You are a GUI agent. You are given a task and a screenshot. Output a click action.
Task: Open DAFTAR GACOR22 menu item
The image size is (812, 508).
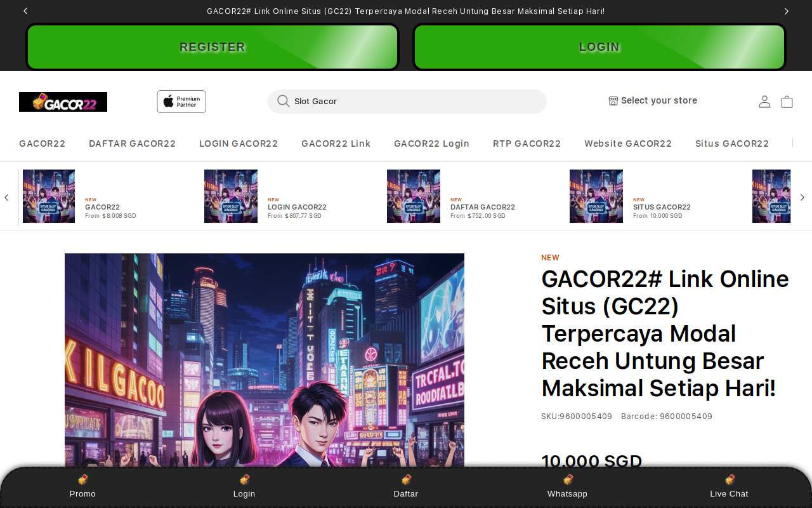tap(133, 144)
